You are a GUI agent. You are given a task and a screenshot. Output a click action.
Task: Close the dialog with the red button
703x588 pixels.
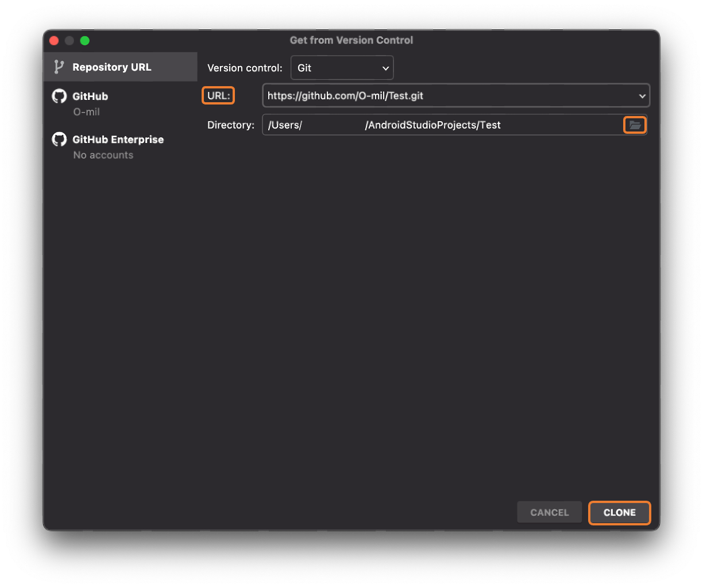[x=54, y=40]
